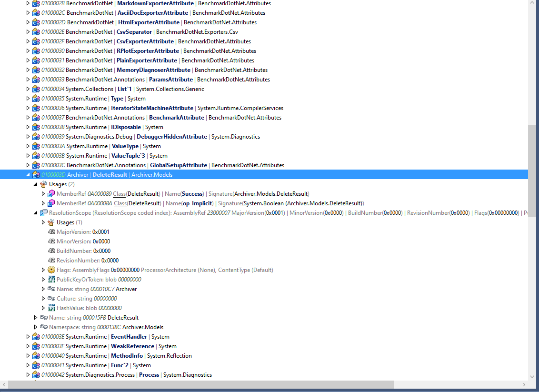The image size is (539, 392).
Task: Click the TypeRef icon beside ParamsAttribute
Action: 36,80
